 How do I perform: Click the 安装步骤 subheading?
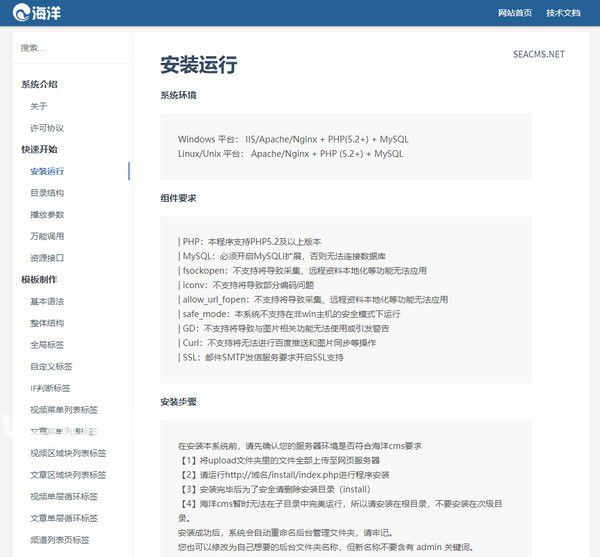[178, 402]
